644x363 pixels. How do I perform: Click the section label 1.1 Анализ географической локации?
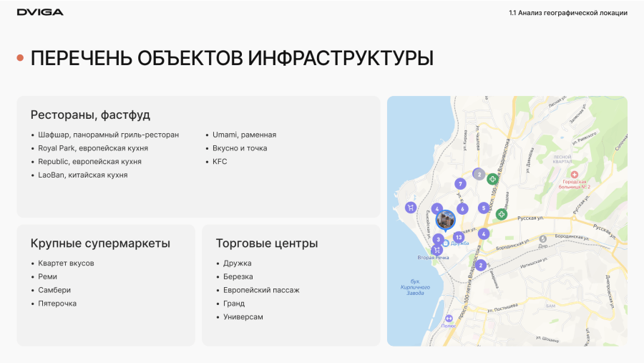(567, 13)
